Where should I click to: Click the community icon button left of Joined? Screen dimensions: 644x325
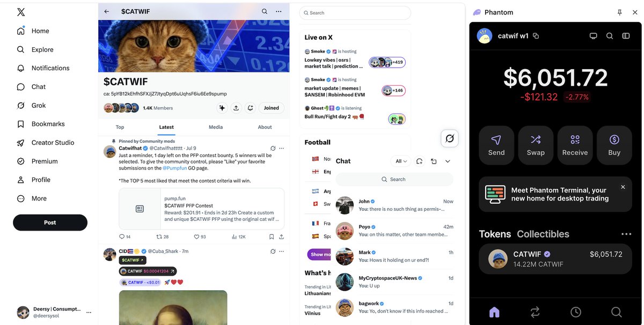point(250,108)
